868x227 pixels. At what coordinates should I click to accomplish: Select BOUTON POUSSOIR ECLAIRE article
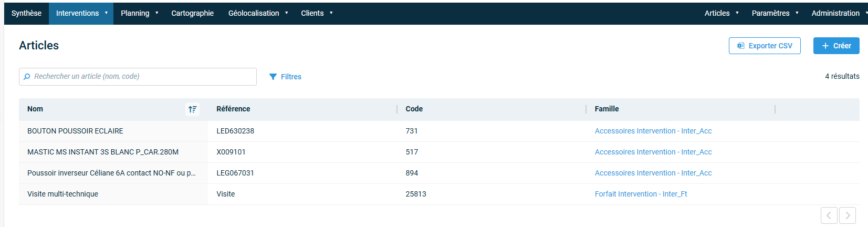tap(75, 131)
